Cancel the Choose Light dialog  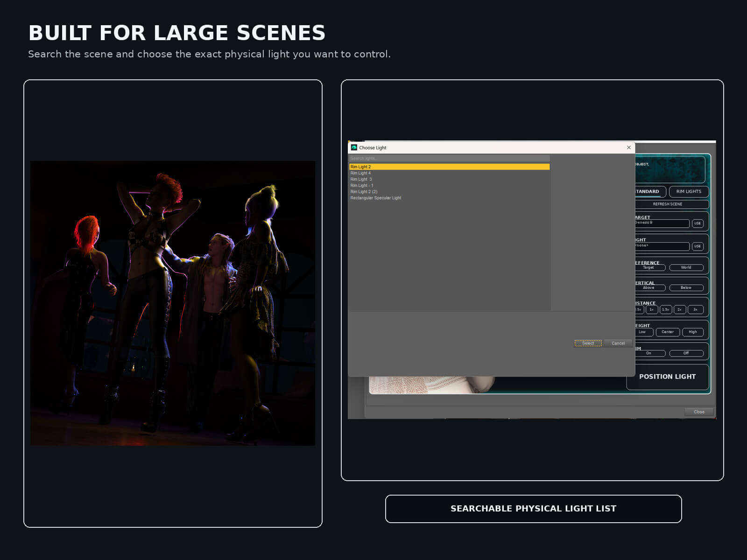[618, 343]
